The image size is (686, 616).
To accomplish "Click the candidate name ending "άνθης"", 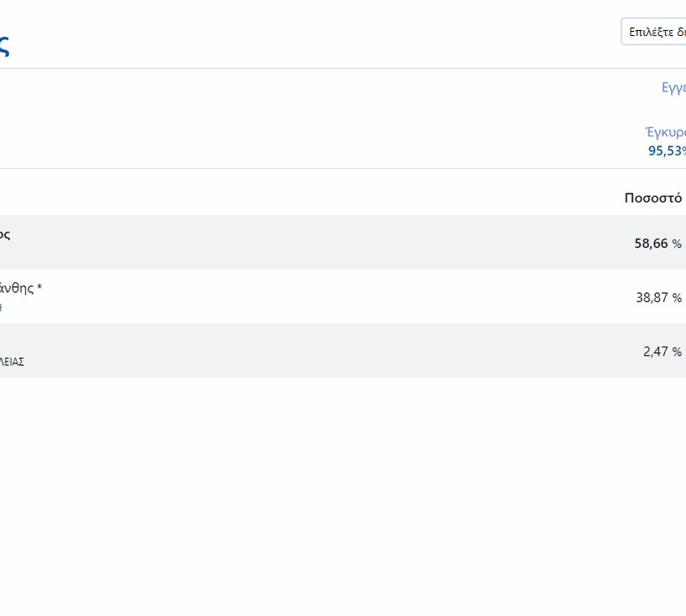I will click(16, 288).
